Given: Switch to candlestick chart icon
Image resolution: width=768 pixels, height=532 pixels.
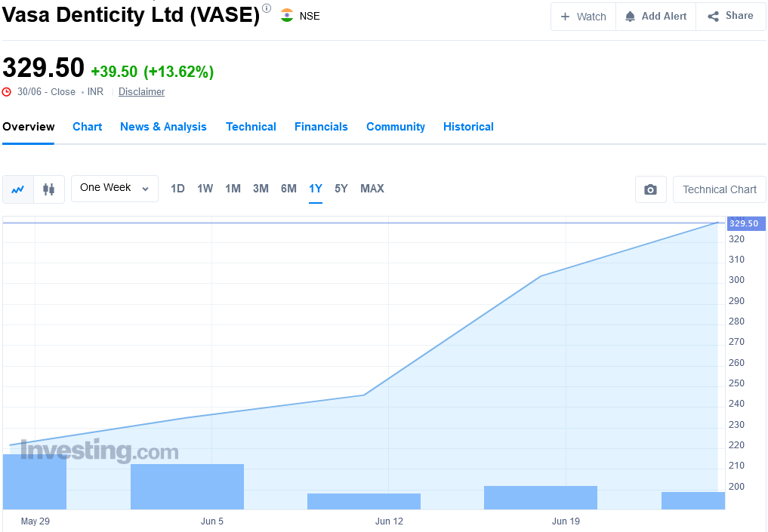Looking at the screenshot, I should click(x=49, y=189).
